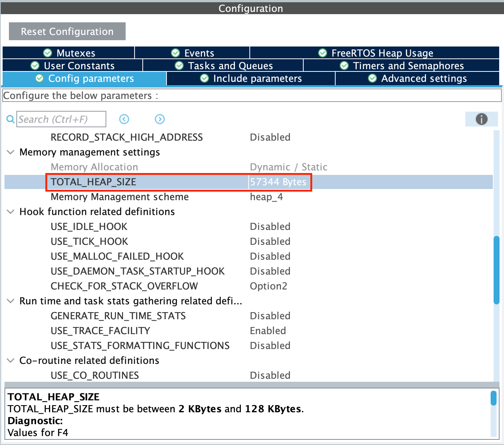Select USE_TICK_HOOK parameter
This screenshot has height=445, width=504.
(90, 241)
